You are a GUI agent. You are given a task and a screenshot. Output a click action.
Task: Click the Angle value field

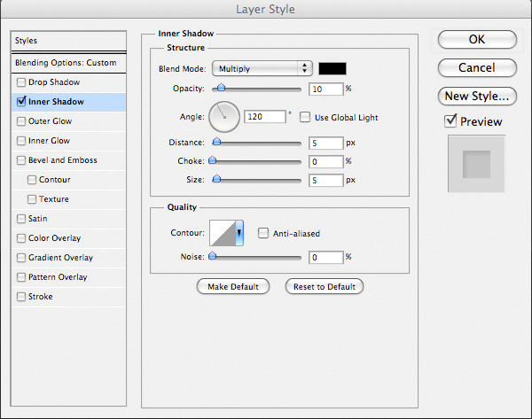click(265, 117)
